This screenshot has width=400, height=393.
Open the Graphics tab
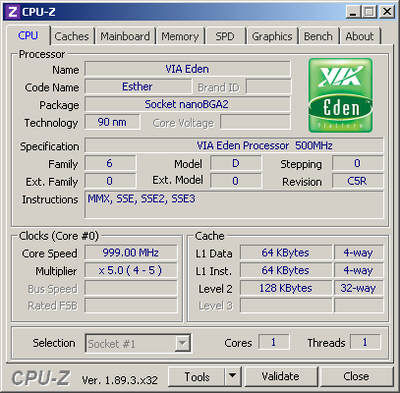[272, 36]
